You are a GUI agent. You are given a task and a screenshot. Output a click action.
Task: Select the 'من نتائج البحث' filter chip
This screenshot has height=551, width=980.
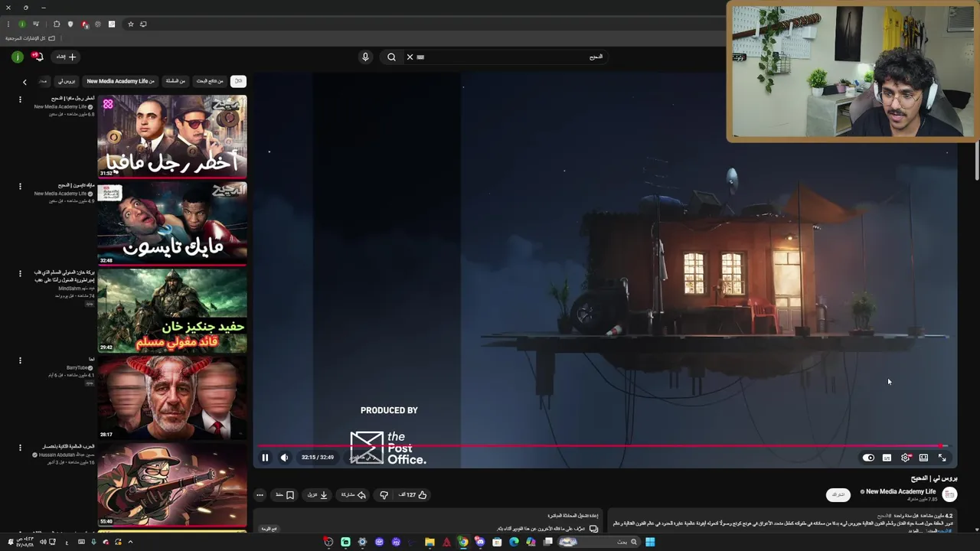(210, 81)
